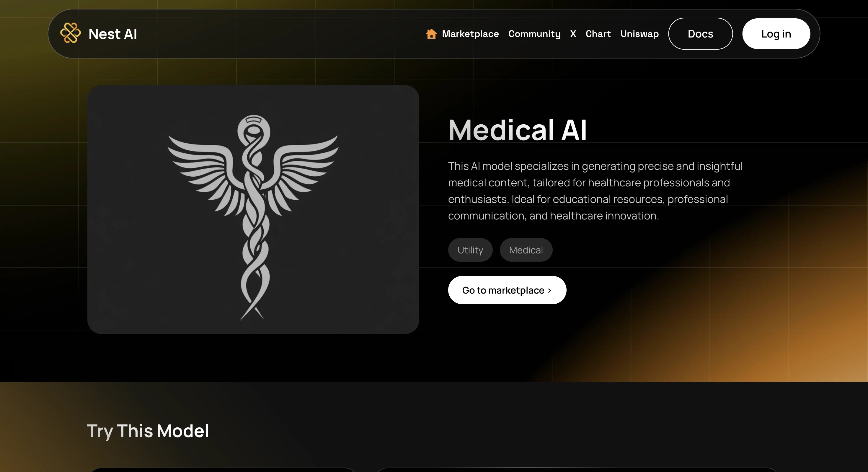The width and height of the screenshot is (868, 472).
Task: Open the Uniswap nav link
Action: 639,34
